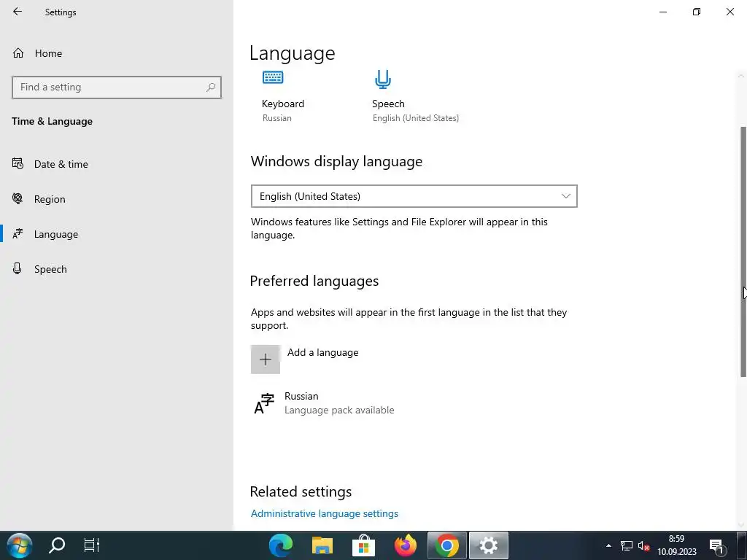The height and width of the screenshot is (560, 747).
Task: Click the Speech microphone tile icon
Action: point(382,79)
